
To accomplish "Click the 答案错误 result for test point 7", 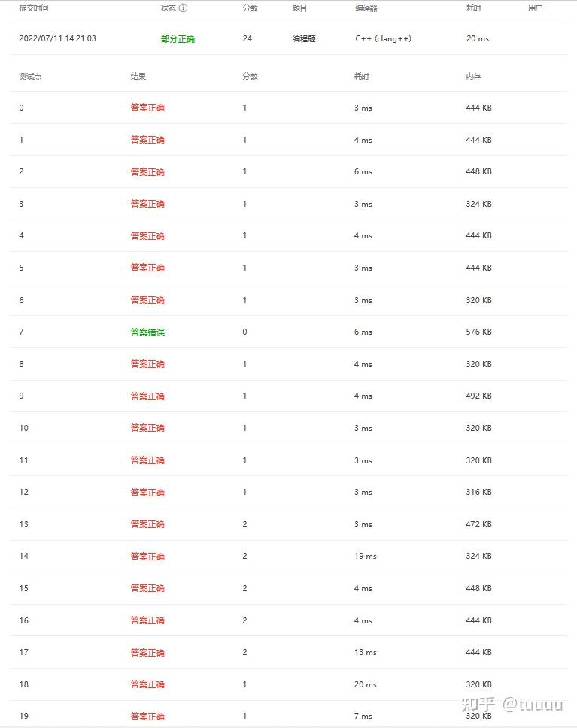I will pos(147,332).
